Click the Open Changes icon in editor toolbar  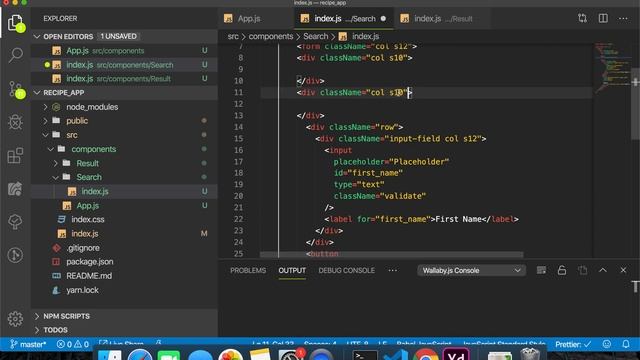[x=582, y=18]
